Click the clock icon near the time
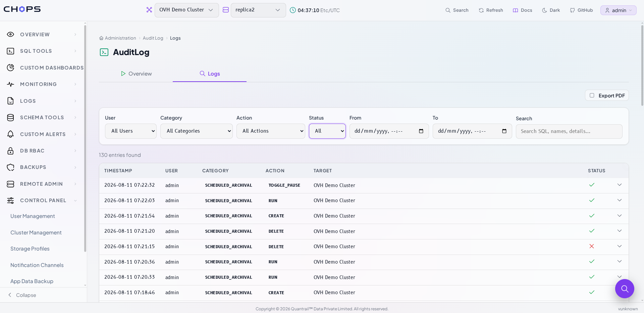The height and width of the screenshot is (313, 644). click(293, 10)
